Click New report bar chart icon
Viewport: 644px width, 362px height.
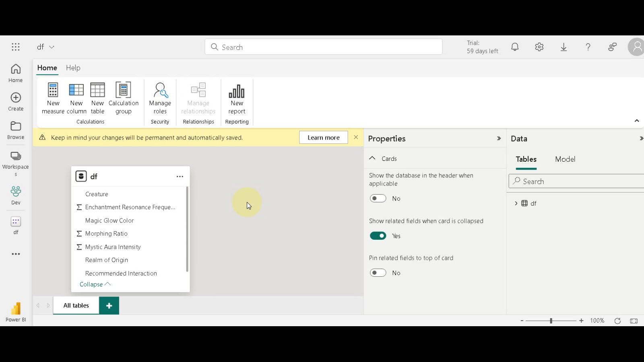click(237, 91)
